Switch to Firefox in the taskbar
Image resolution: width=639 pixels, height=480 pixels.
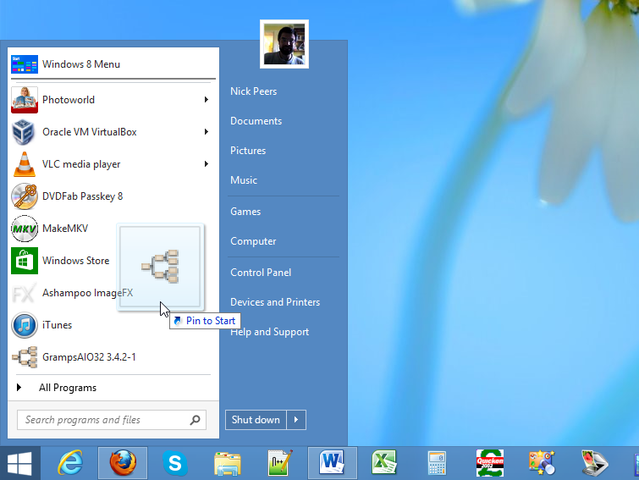click(x=123, y=463)
